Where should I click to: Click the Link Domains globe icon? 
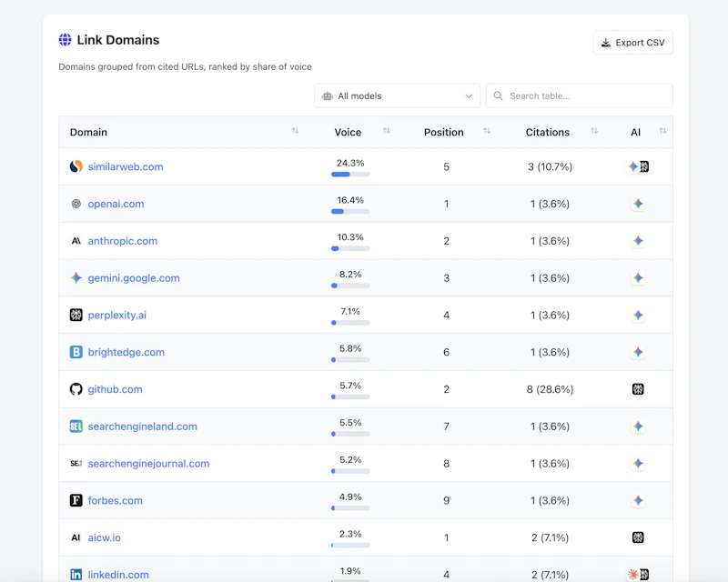click(x=65, y=40)
